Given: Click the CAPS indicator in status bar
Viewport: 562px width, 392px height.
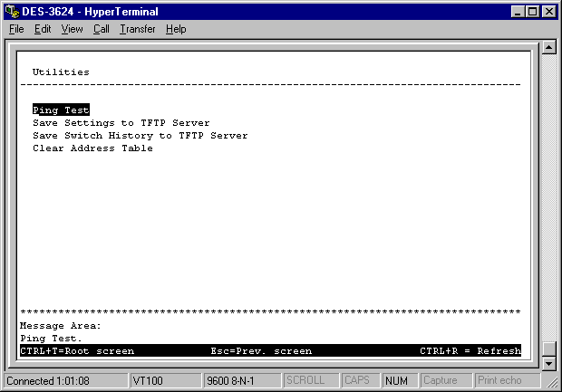Looking at the screenshot, I should point(358,381).
